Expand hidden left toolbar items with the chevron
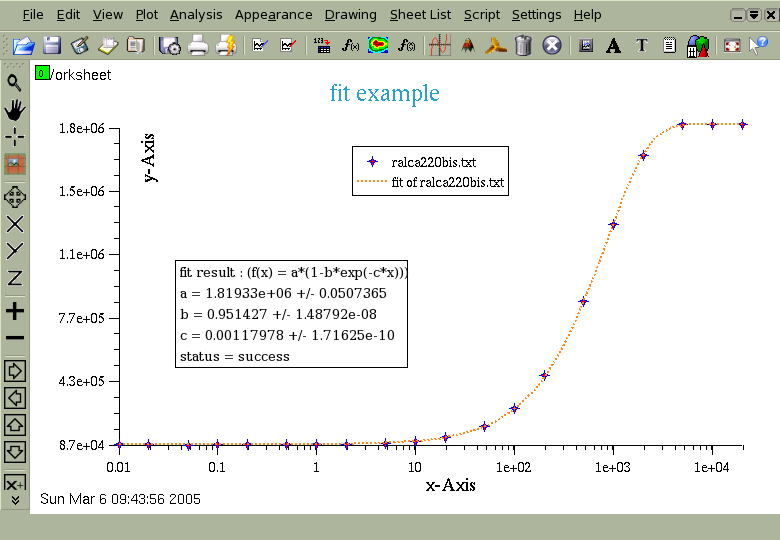The width and height of the screenshot is (780, 540). [15, 500]
